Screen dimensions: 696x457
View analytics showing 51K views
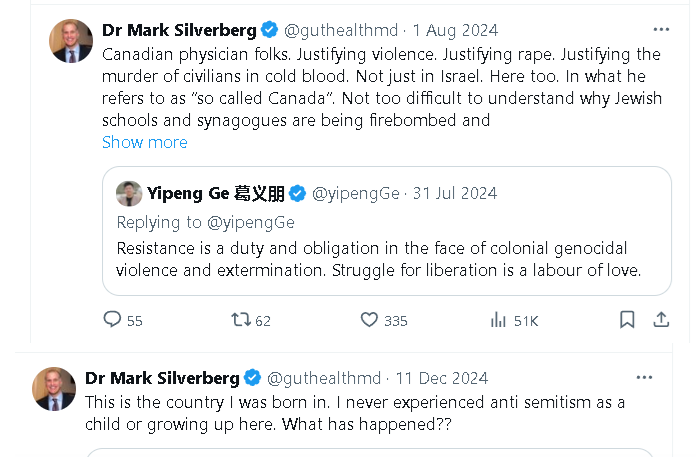pos(498,319)
